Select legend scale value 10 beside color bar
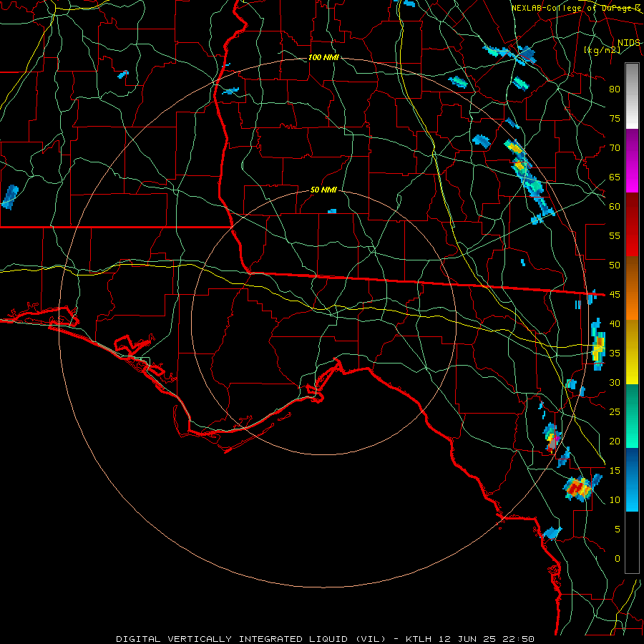 615,500
